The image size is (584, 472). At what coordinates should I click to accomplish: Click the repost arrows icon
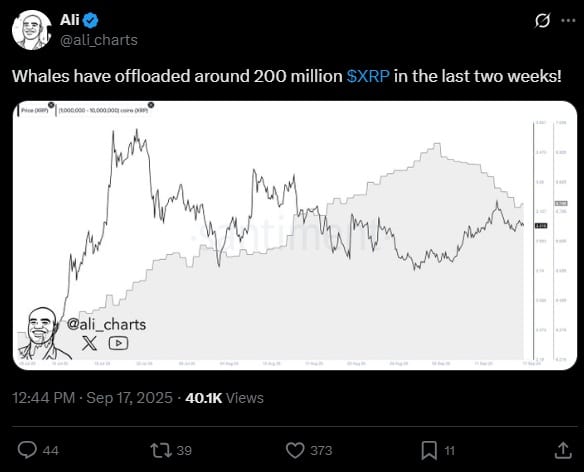coord(161,450)
